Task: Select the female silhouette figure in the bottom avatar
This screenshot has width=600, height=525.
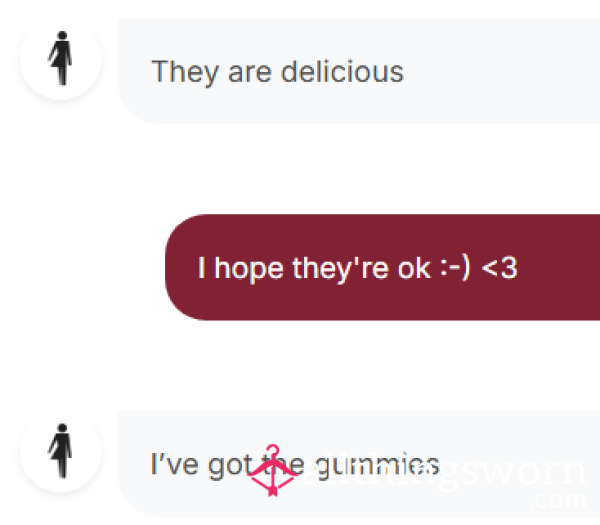Action: 60,451
